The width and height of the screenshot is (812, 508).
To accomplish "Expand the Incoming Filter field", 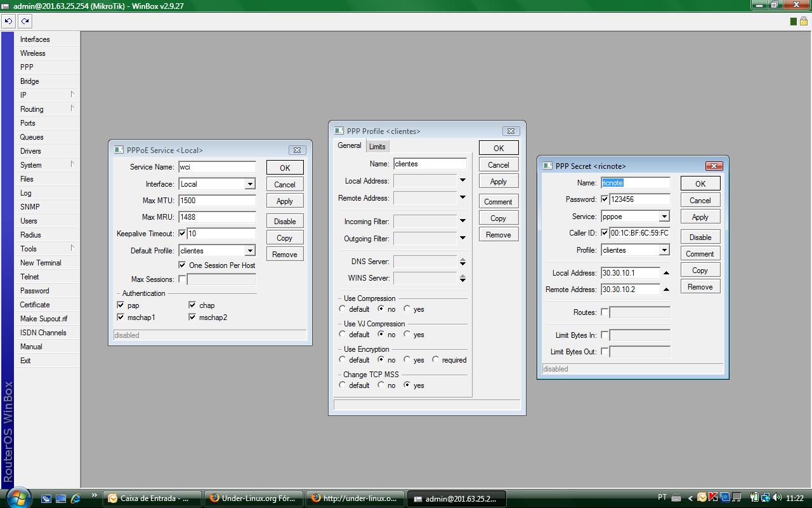I will (462, 222).
